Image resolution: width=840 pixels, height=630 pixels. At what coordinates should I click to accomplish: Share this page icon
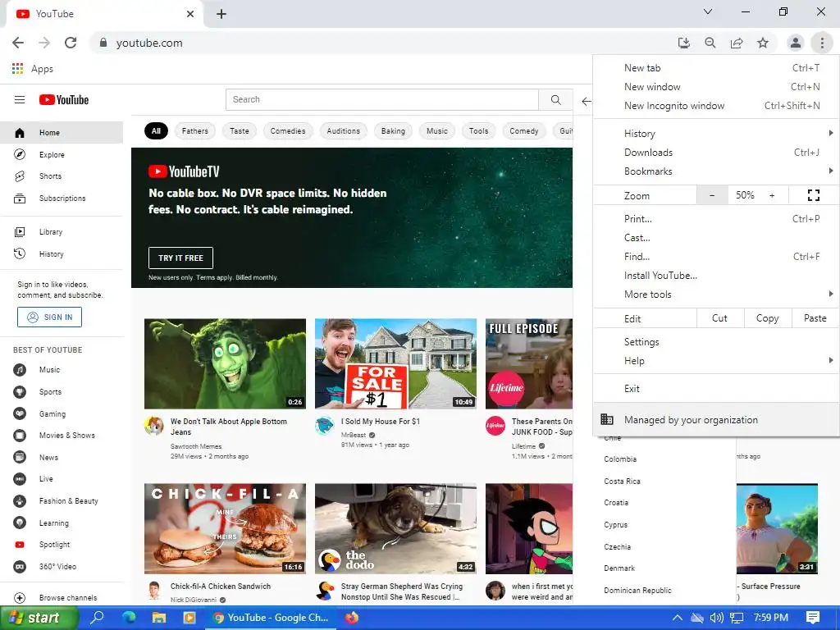(737, 43)
